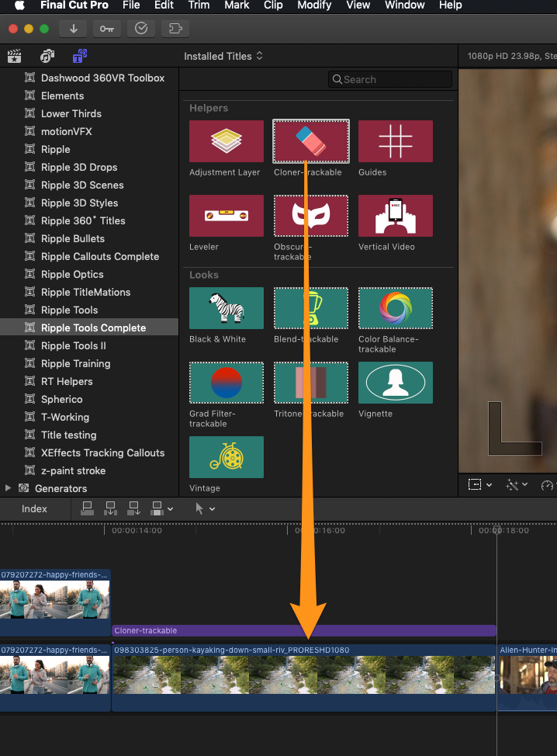The image size is (557, 756).
Task: Select the Ripple Callouts Complete category
Action: (x=100, y=256)
